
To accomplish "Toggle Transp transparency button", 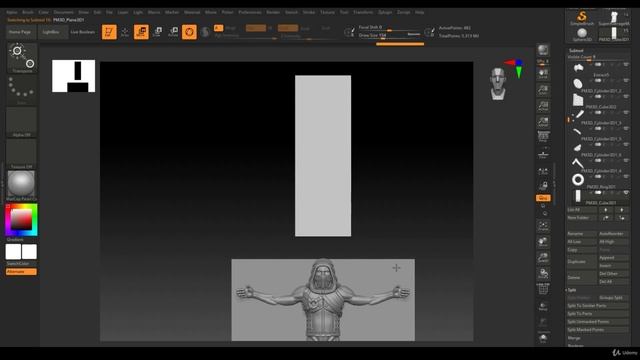I will [543, 306].
